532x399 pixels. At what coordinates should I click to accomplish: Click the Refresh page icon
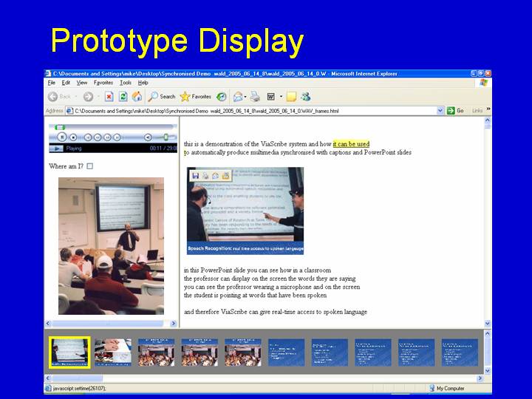coord(123,97)
